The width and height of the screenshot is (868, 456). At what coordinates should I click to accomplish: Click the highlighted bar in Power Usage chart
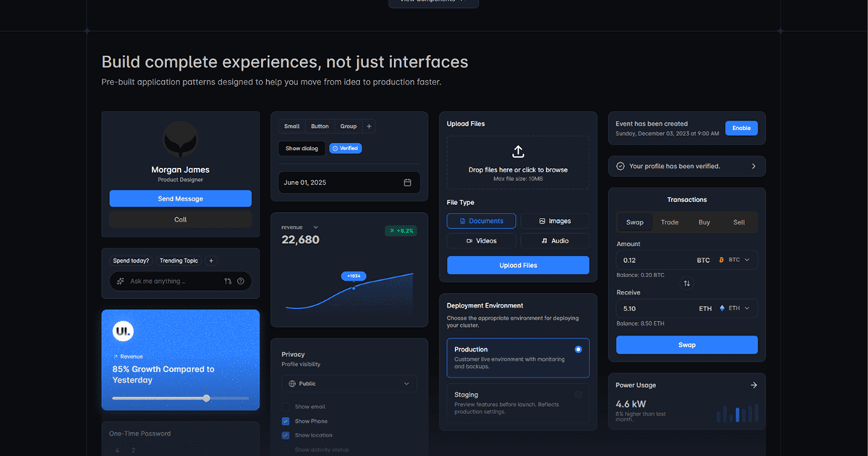pyautogui.click(x=738, y=414)
